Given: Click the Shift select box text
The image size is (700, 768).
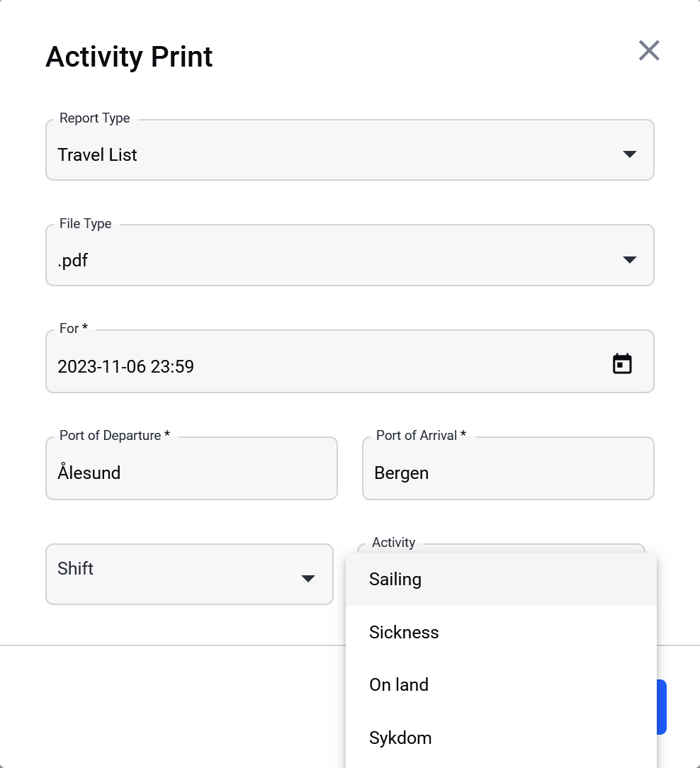Looking at the screenshot, I should click(x=75, y=568).
